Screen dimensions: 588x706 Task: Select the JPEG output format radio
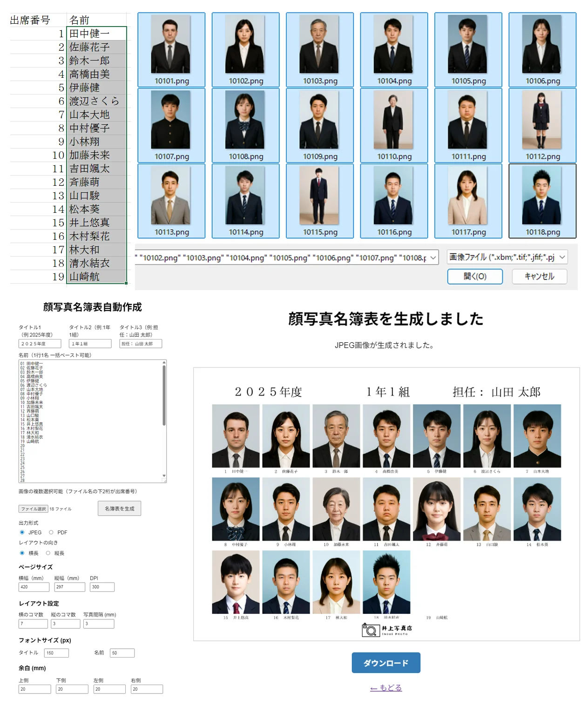[22, 532]
